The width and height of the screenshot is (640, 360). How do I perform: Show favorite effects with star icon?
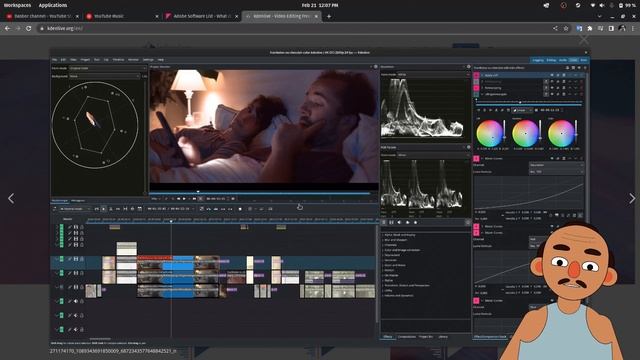click(x=415, y=222)
